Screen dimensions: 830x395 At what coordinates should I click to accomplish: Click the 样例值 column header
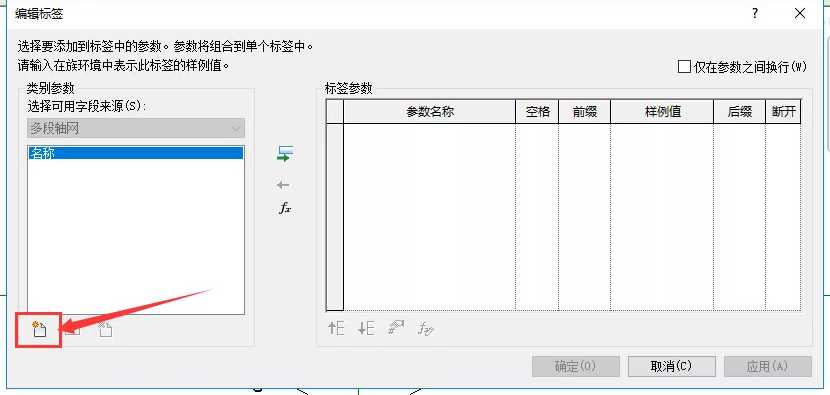(662, 112)
